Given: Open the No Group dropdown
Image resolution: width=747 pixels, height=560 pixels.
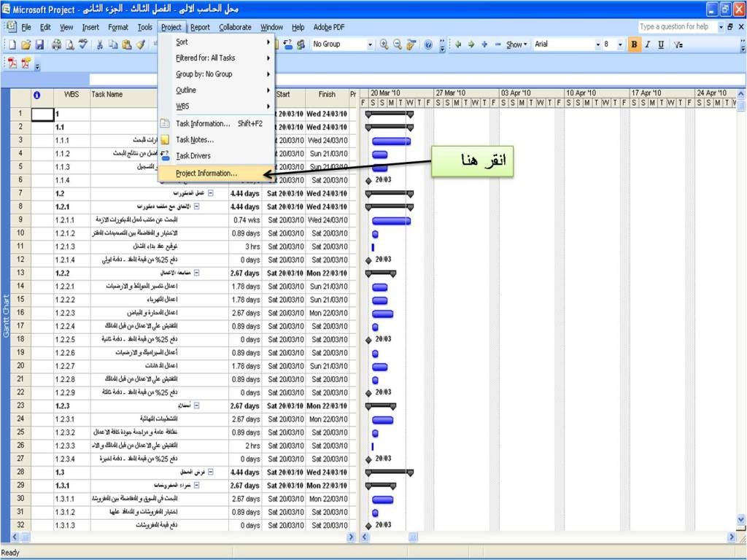Looking at the screenshot, I should pyautogui.click(x=370, y=44).
